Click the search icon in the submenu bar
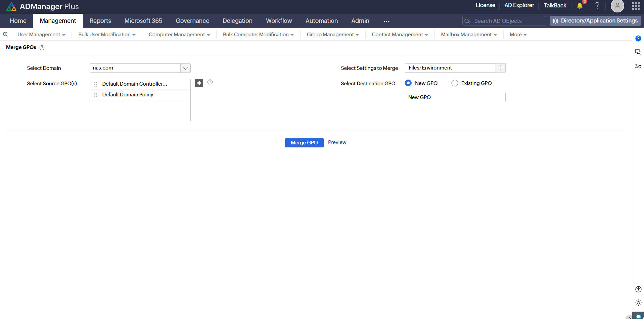This screenshot has height=319, width=644. click(x=5, y=34)
